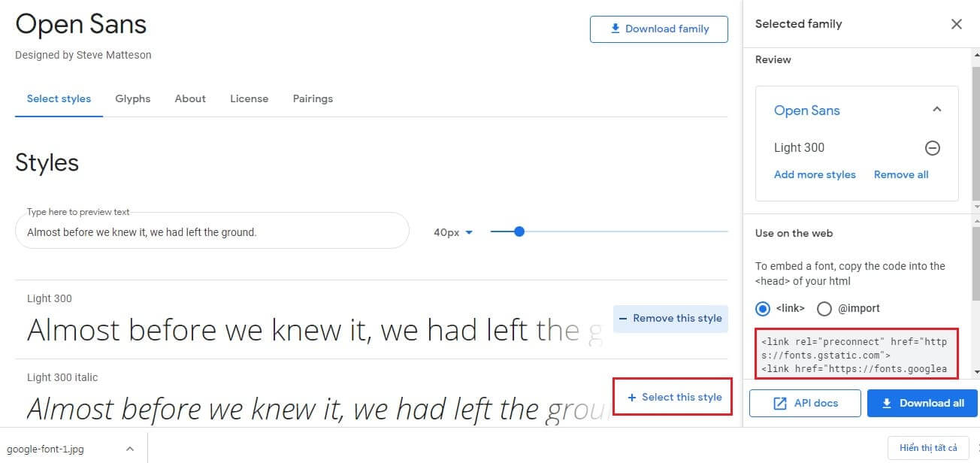Collapse the Open Sans review section
This screenshot has width=980, height=463.
937,109
